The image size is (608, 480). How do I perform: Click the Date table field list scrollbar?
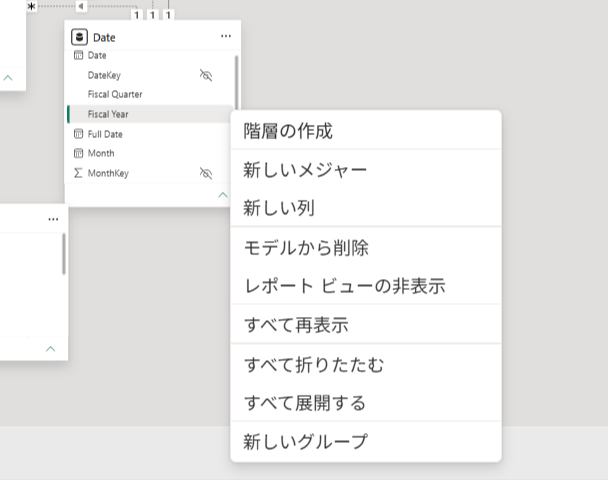237,82
